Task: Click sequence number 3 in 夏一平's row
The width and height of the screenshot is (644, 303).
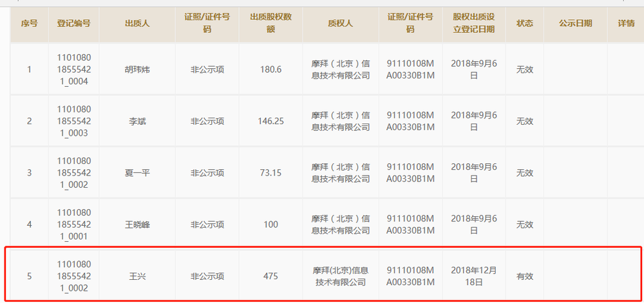Action: click(x=29, y=173)
